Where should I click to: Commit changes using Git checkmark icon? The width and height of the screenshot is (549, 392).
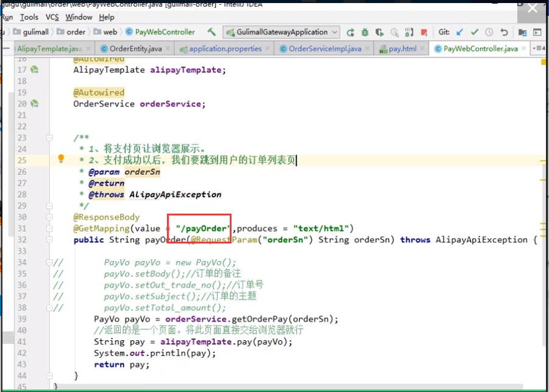click(x=473, y=32)
